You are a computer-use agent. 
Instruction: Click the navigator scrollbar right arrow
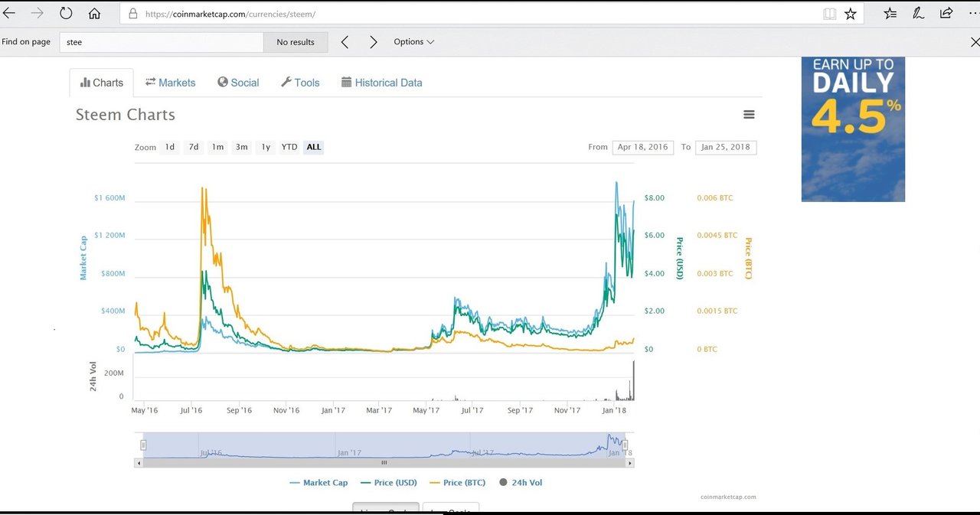click(x=630, y=462)
